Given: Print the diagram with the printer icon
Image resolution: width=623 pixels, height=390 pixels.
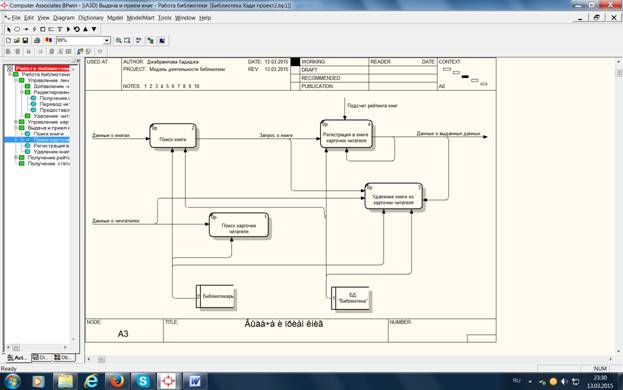Looking at the screenshot, I should pyautogui.click(x=37, y=40).
